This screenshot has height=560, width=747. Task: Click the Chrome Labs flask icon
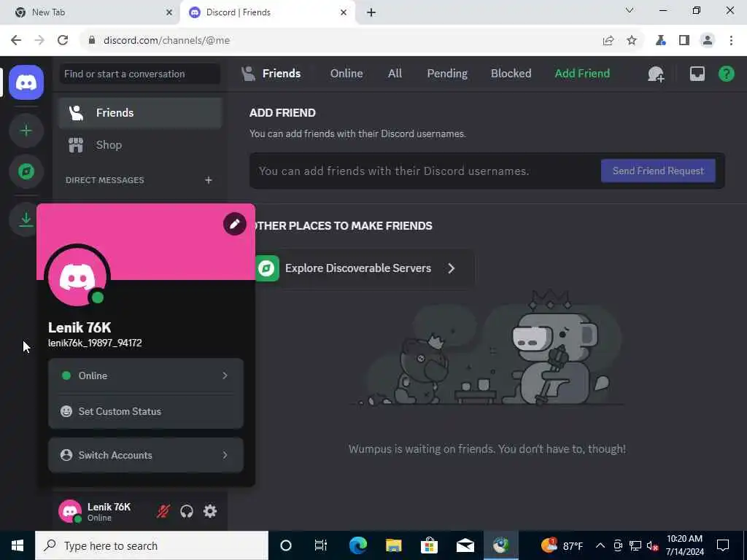(660, 41)
